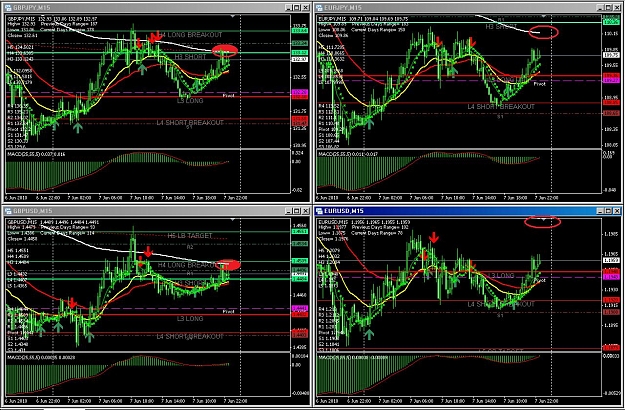Click the Pivot label in GBPJPY chart
The width and height of the screenshot is (625, 410).
click(228, 96)
